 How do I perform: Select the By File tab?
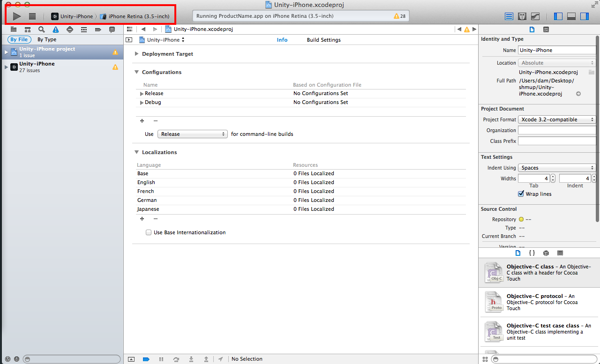[19, 40]
